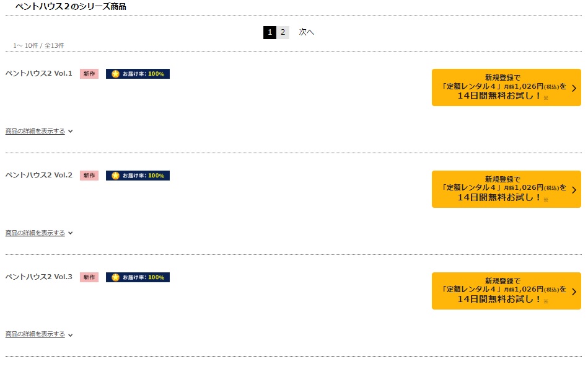Screen dimensions: 588x366
Task: Open the ペントハウス2 Vol.2 title
Action: 38,176
